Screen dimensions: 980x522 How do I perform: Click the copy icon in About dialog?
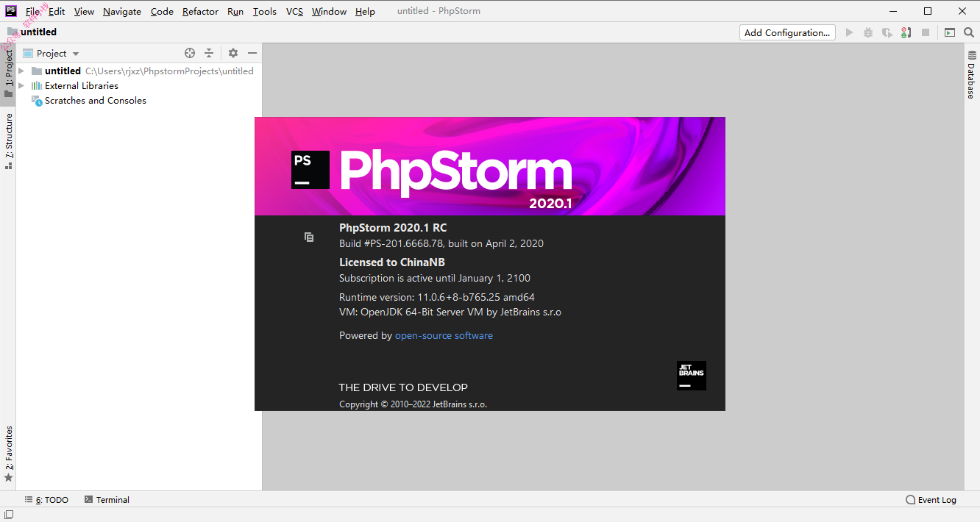[309, 237]
